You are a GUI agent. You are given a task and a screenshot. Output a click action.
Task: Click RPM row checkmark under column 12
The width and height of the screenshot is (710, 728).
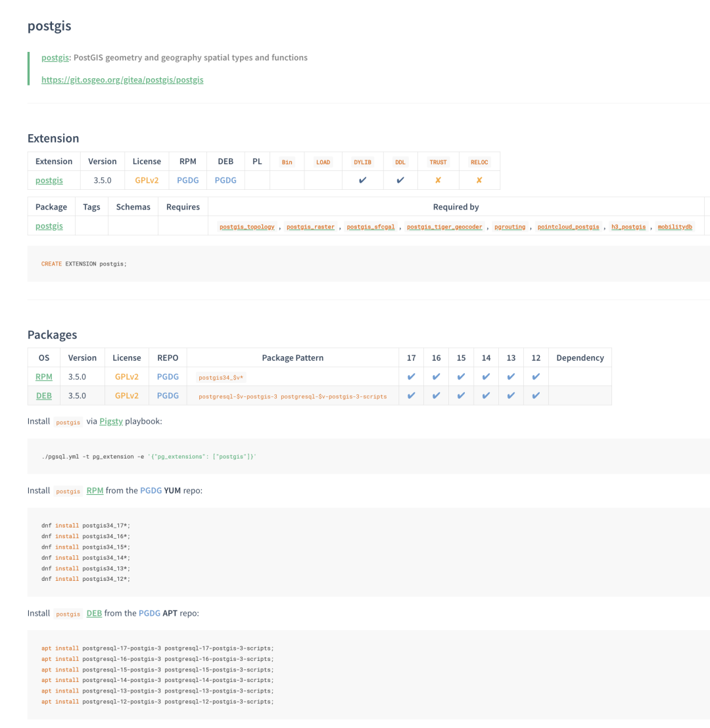coord(536,376)
